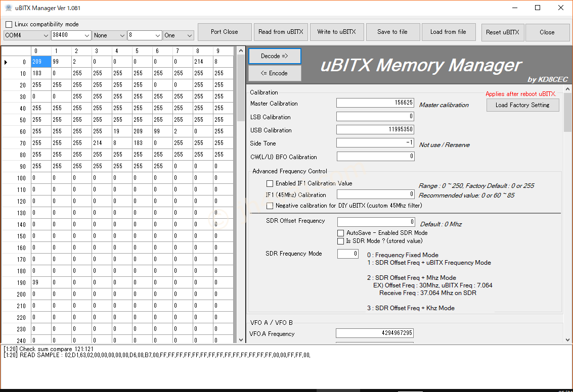Click the Decode => button
573x392 pixels.
275,56
